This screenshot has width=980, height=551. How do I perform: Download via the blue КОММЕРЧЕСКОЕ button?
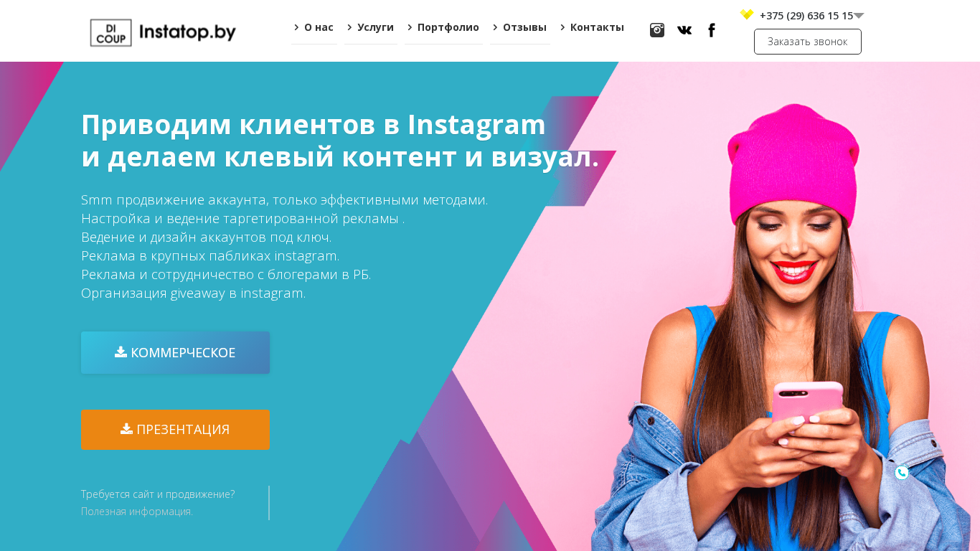175,352
